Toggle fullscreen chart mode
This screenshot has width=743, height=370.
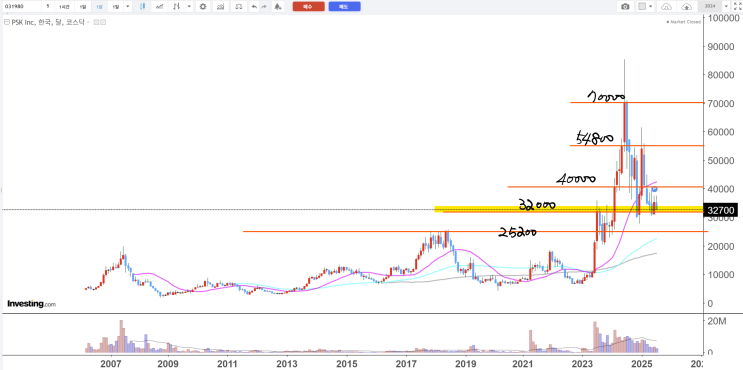coord(737,7)
